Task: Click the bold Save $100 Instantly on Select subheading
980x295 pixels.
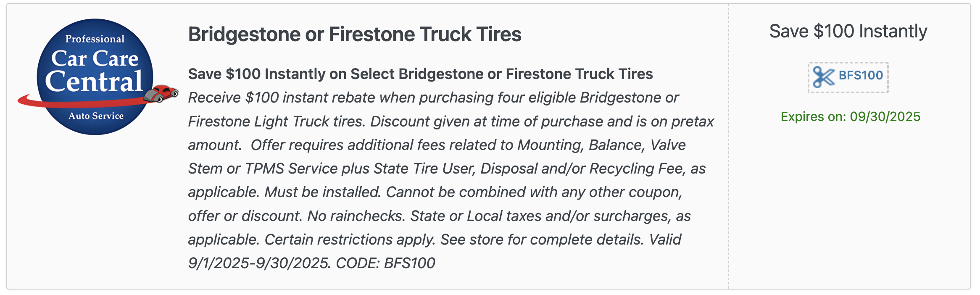Action: (x=420, y=74)
